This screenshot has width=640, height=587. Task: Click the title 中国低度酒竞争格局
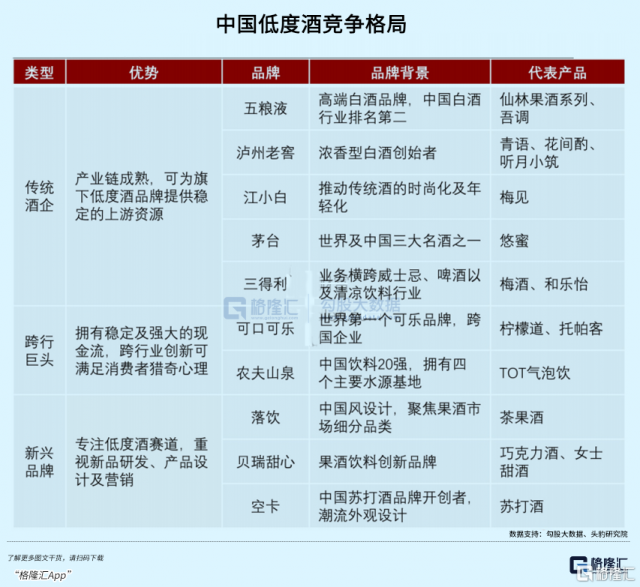pos(320,24)
